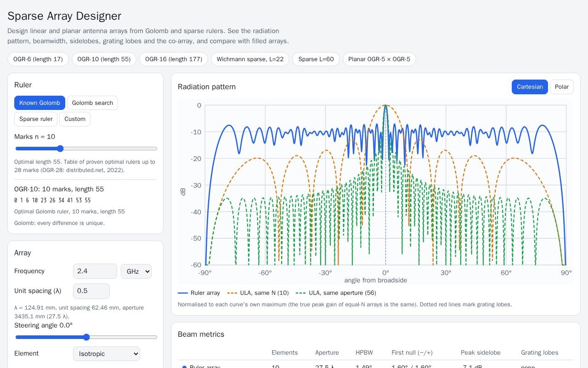Viewport: 588px width, 368px height.
Task: Open the Custom ruler tab
Action: coord(75,119)
